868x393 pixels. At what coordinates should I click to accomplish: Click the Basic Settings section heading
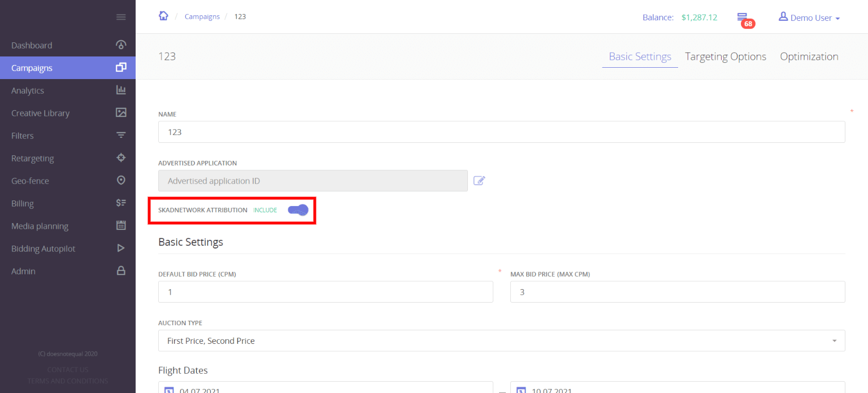[190, 242]
